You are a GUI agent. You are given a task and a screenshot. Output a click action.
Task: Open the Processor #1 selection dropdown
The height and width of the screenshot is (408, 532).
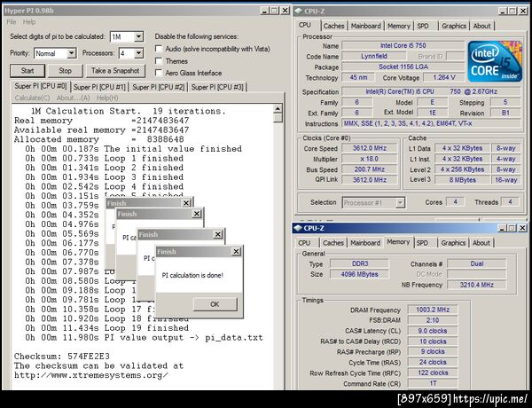tap(401, 202)
